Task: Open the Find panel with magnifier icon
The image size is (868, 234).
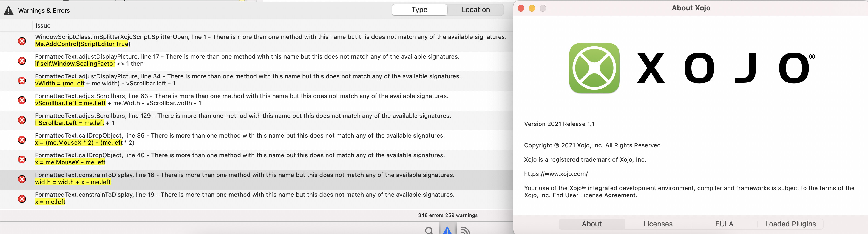Action: point(429,230)
